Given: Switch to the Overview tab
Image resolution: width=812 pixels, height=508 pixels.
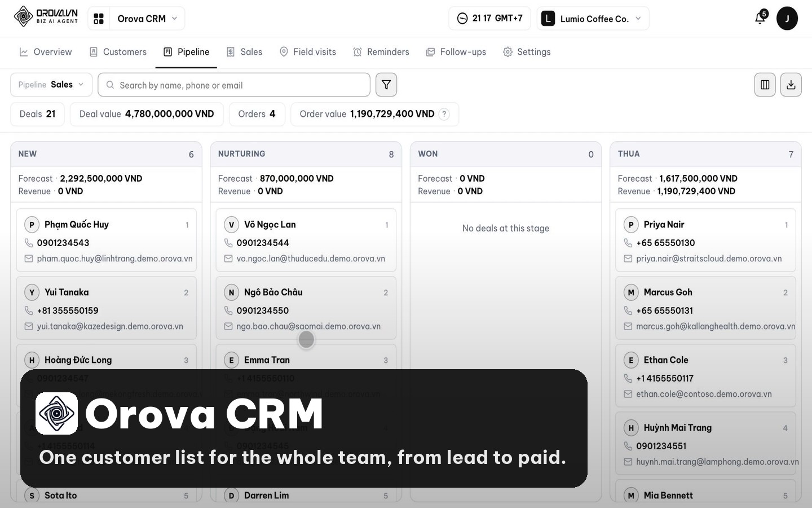Looking at the screenshot, I should 46,52.
